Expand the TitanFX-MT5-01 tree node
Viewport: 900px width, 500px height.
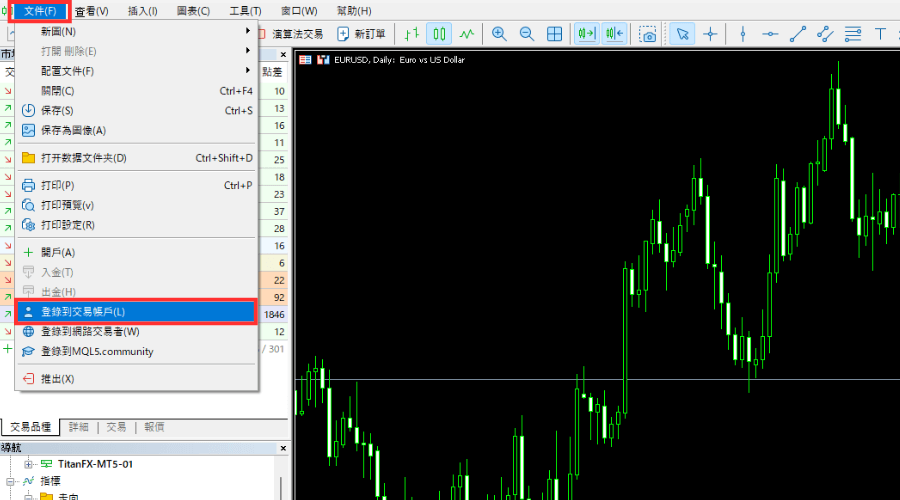coord(28,464)
